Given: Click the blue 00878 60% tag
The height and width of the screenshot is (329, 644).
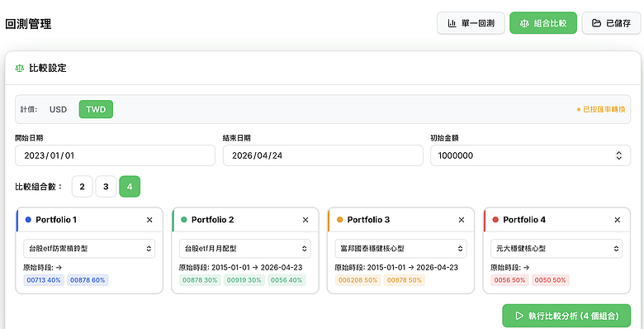Looking at the screenshot, I should [x=88, y=280].
